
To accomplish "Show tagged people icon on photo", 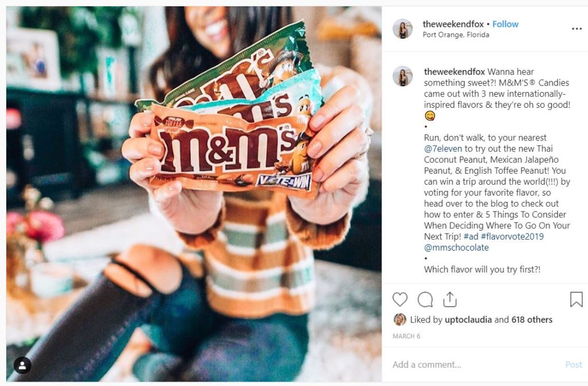I will [x=22, y=366].
